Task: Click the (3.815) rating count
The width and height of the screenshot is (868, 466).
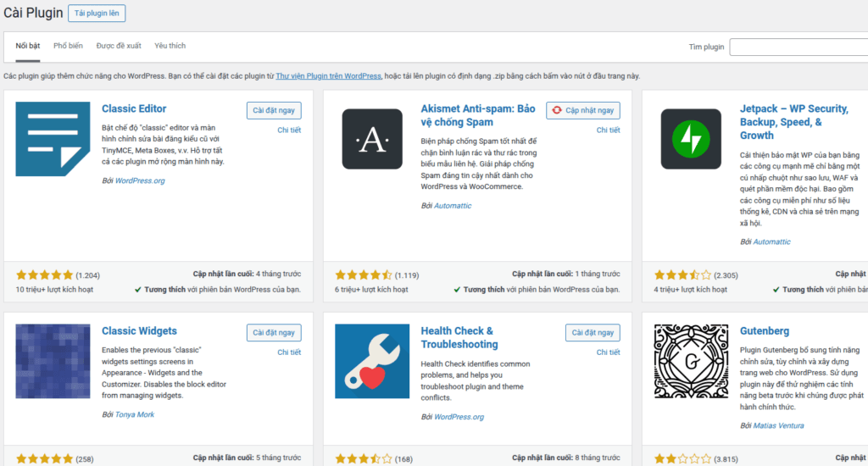Action: tap(726, 459)
